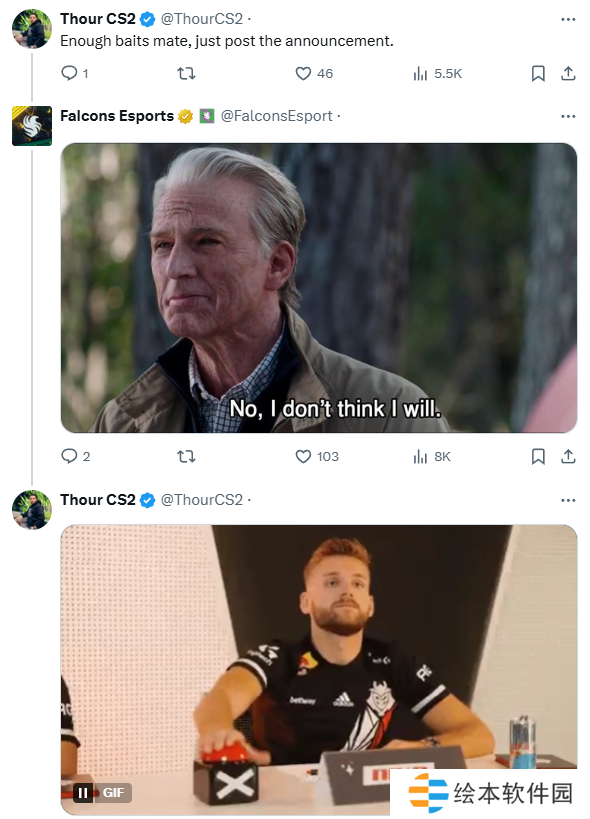Share Thour's "Enough baits" tweet
This screenshot has height=819, width=590.
click(568, 73)
